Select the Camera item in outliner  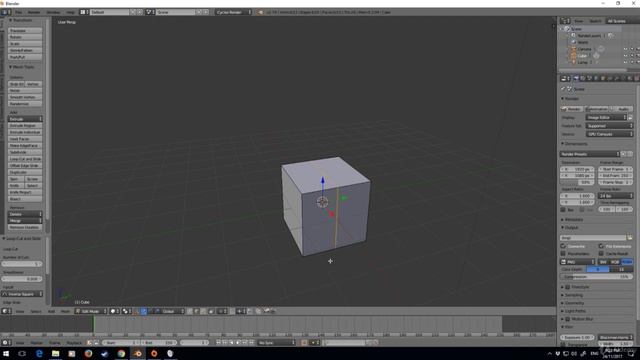coord(584,49)
